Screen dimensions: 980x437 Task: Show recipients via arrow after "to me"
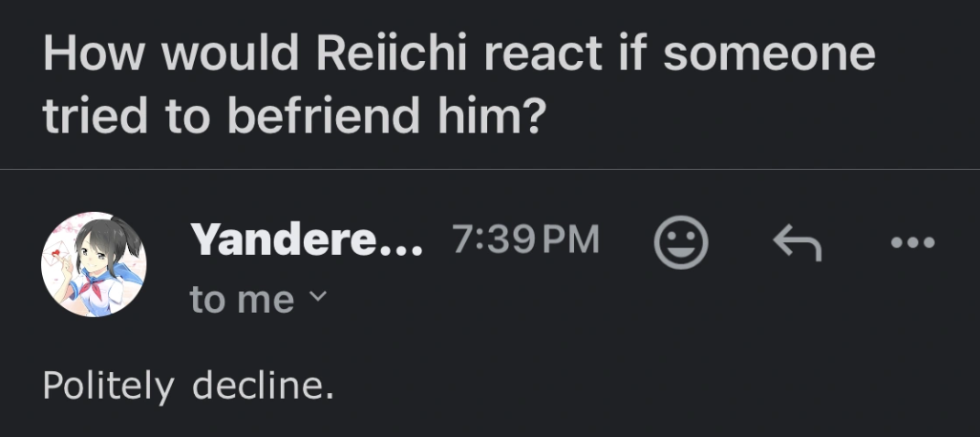click(x=318, y=300)
